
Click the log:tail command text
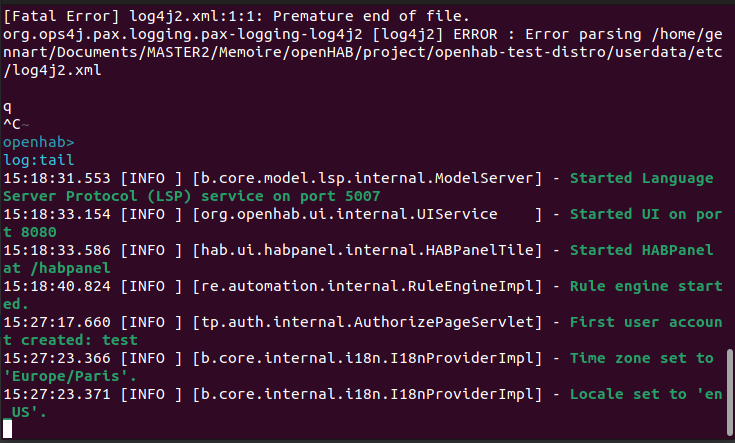point(38,160)
